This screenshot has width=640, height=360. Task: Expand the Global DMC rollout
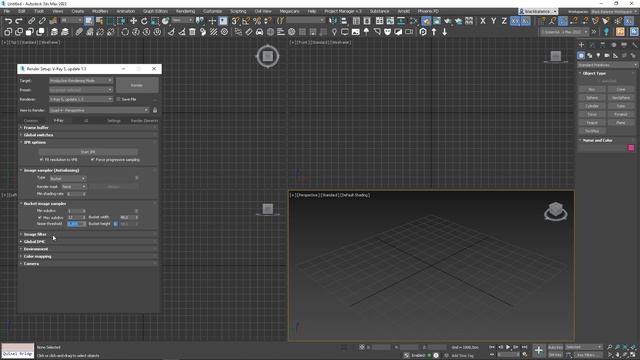88,242
